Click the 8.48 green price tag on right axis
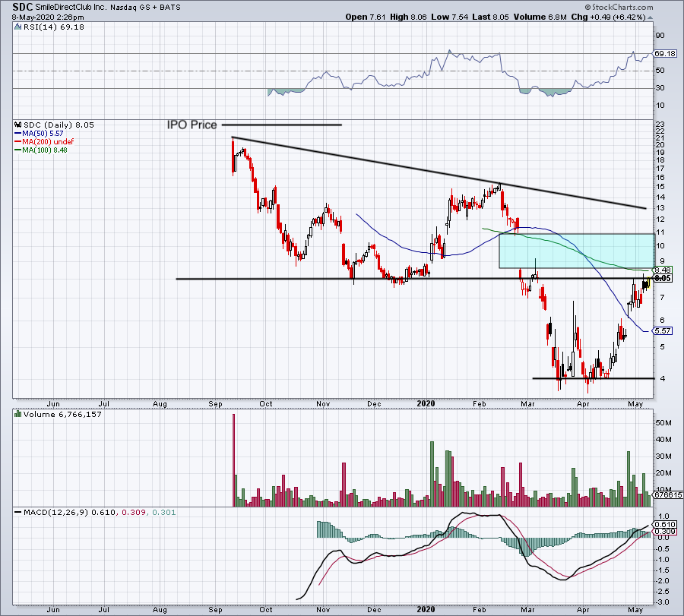 click(663, 270)
